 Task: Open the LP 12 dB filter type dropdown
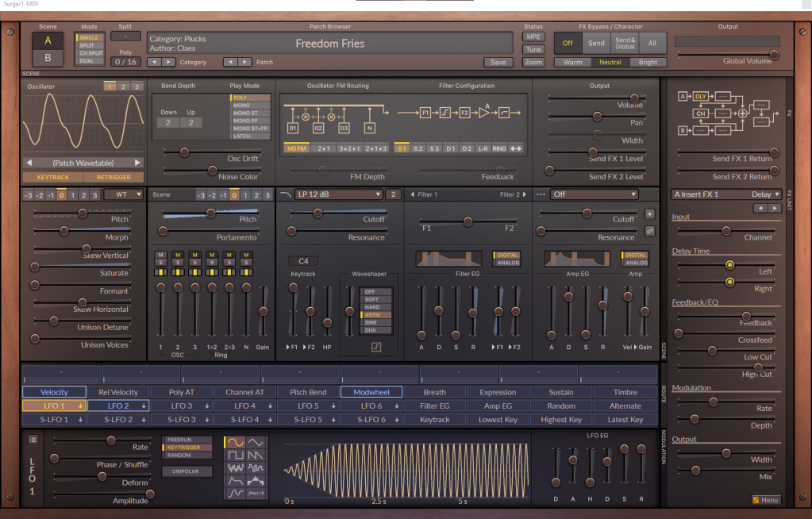pos(338,194)
